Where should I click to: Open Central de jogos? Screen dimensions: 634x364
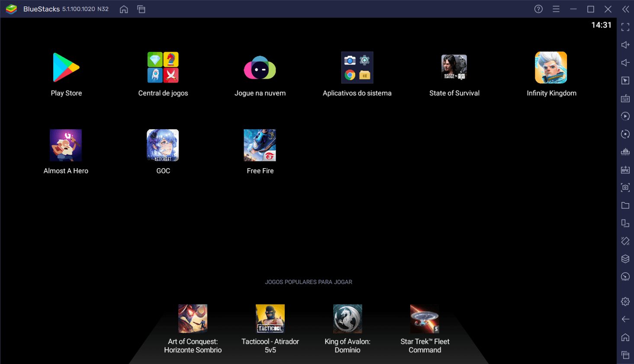pyautogui.click(x=163, y=67)
